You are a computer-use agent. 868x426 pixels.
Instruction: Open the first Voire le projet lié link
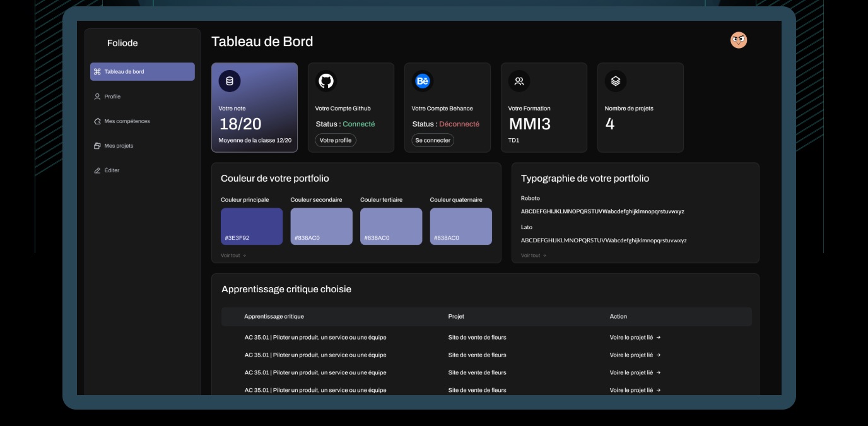[x=635, y=338]
